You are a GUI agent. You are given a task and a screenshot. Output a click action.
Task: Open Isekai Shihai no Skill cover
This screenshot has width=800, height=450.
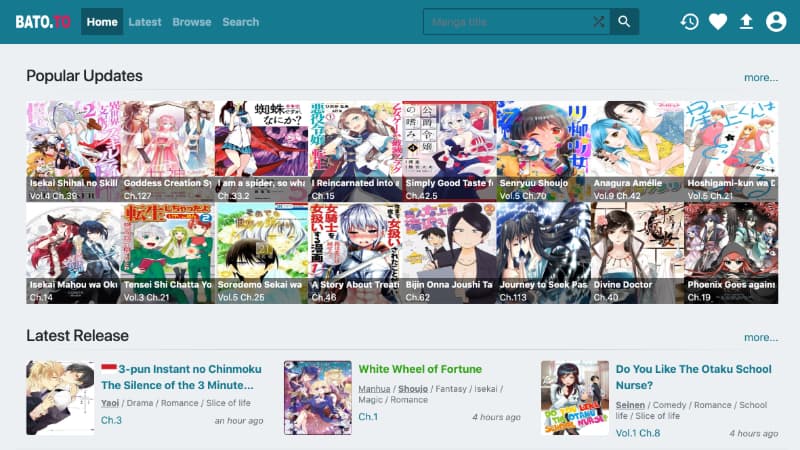tap(73, 151)
